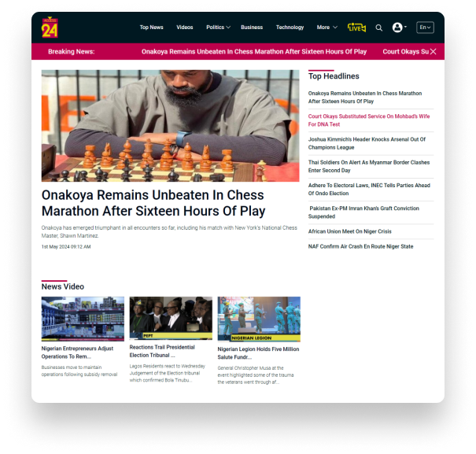Select the Business nav item
Screen dimensions: 476x454
tap(252, 28)
